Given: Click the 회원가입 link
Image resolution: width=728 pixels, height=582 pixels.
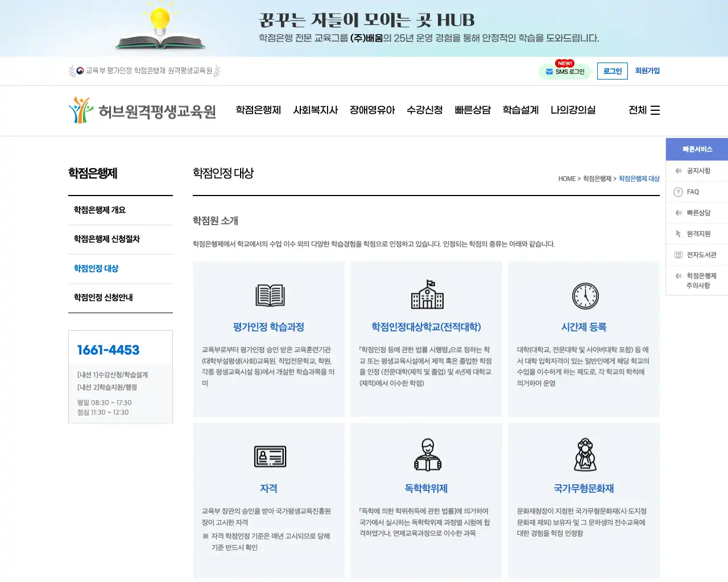Looking at the screenshot, I should click(647, 71).
